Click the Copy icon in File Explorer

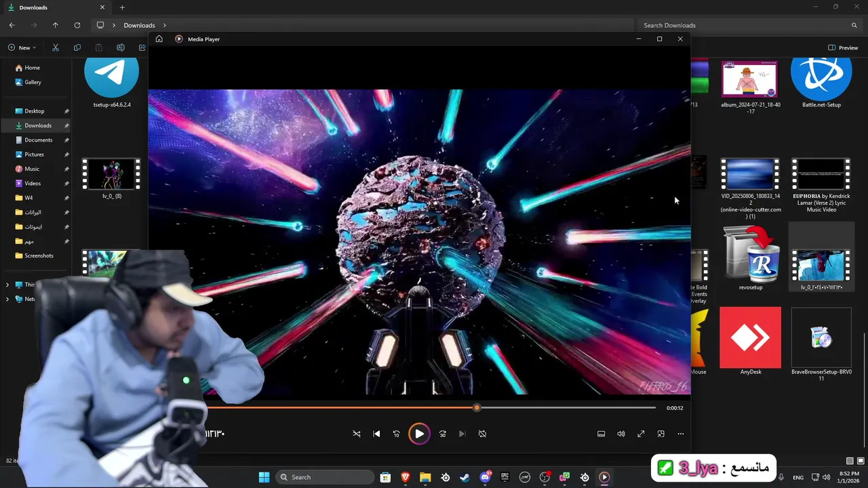coord(77,47)
